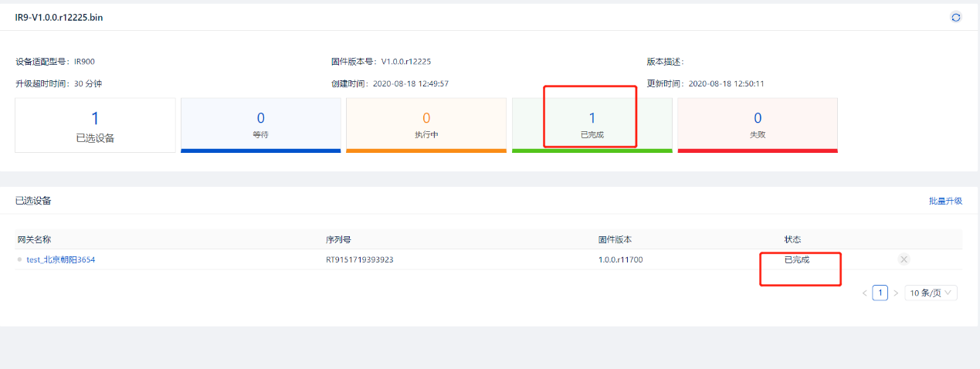The image size is (980, 369).
Task: Click the IR900 device model value
Action: [x=84, y=62]
